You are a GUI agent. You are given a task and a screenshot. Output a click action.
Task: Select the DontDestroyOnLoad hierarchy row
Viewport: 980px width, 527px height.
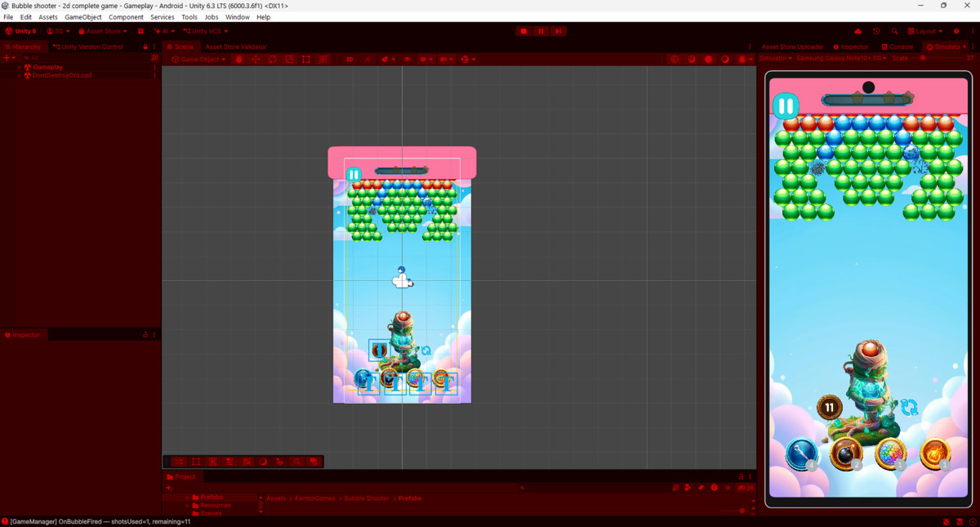point(80,75)
